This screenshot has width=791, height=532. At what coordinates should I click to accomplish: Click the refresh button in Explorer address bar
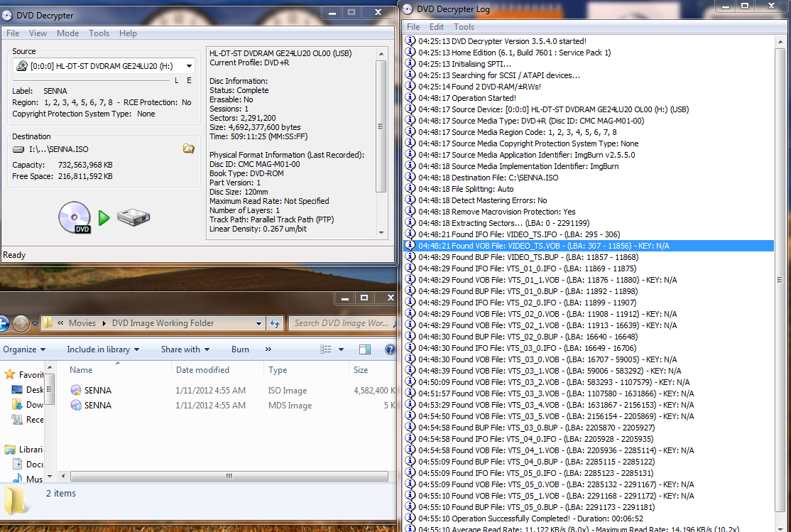tap(274, 323)
